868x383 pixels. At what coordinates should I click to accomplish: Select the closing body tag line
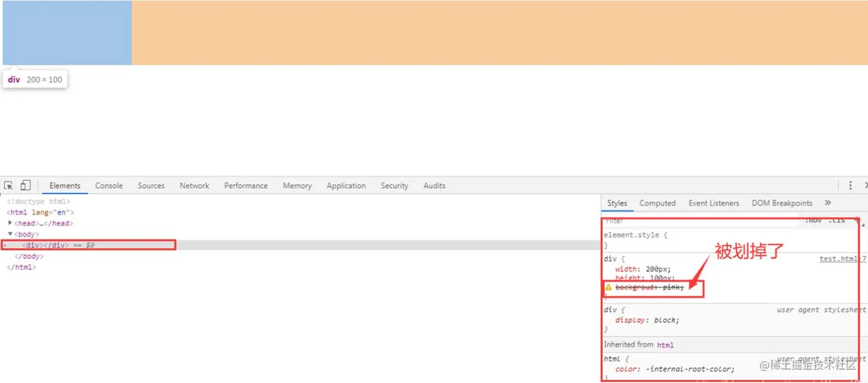click(29, 256)
